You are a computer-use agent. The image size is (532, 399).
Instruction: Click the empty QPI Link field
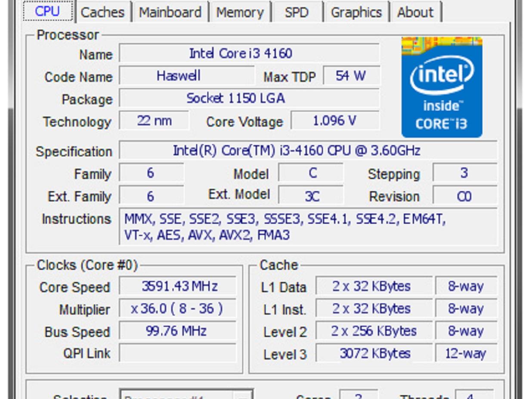(177, 353)
